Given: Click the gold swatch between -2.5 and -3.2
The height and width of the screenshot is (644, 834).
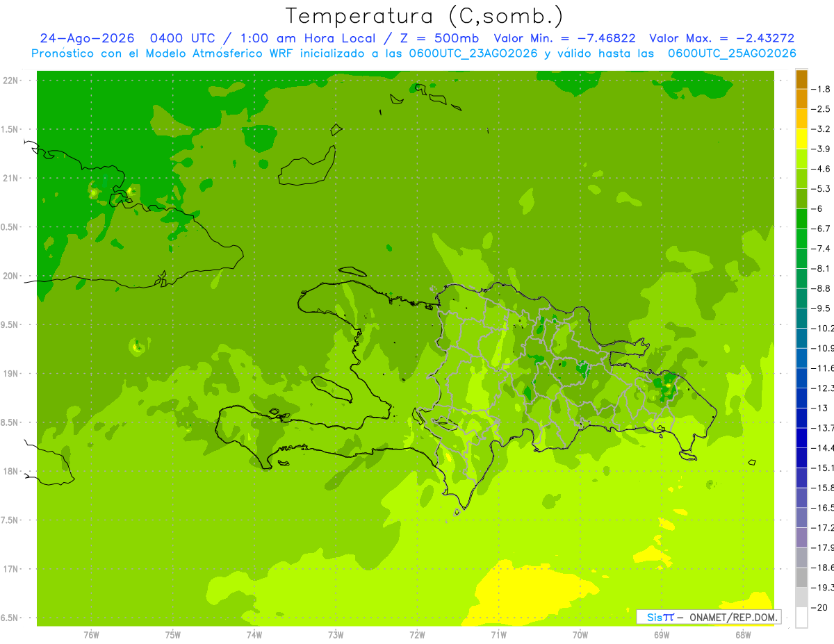Looking at the screenshot, I should [801, 119].
